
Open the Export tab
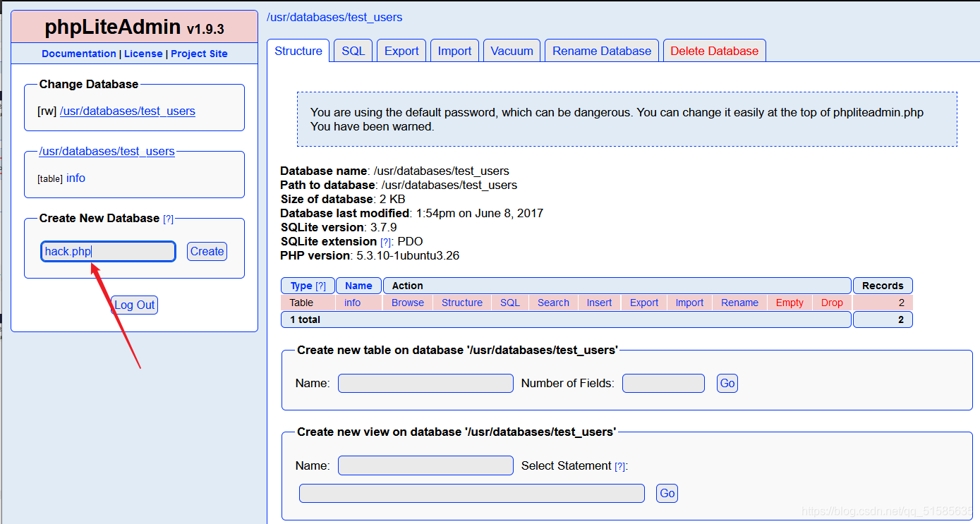(401, 51)
